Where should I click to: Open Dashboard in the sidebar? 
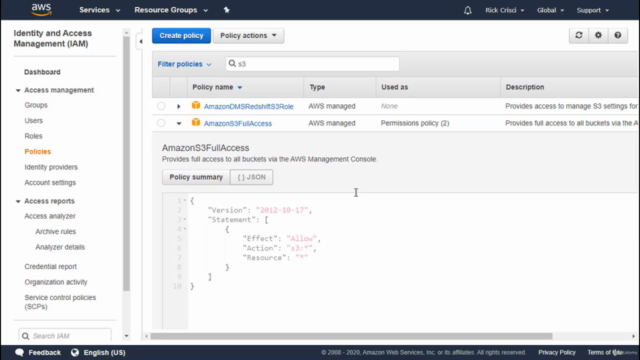pyautogui.click(x=42, y=72)
